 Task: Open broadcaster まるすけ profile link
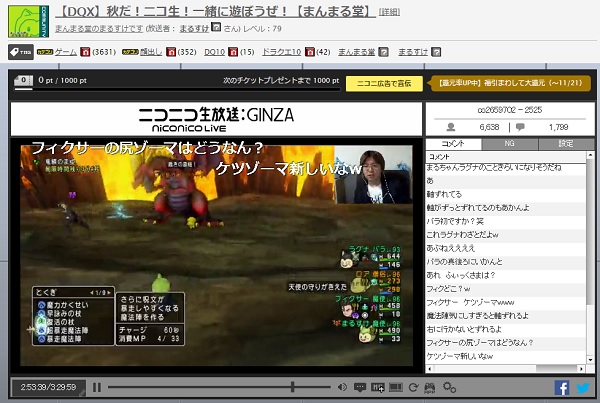pos(194,28)
